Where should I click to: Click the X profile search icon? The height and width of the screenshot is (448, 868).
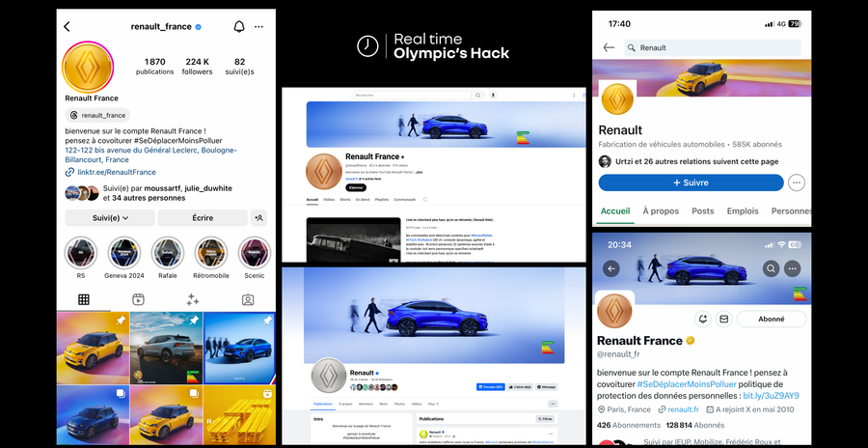771,268
